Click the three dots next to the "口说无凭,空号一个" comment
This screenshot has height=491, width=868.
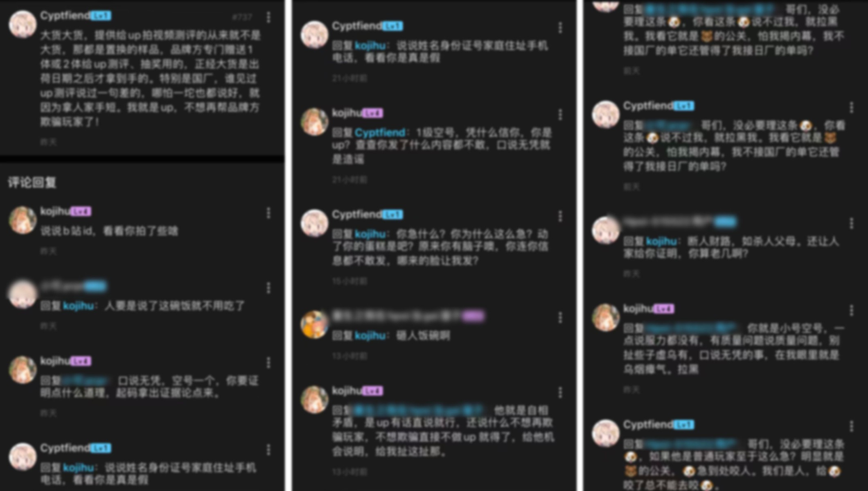pyautogui.click(x=268, y=362)
